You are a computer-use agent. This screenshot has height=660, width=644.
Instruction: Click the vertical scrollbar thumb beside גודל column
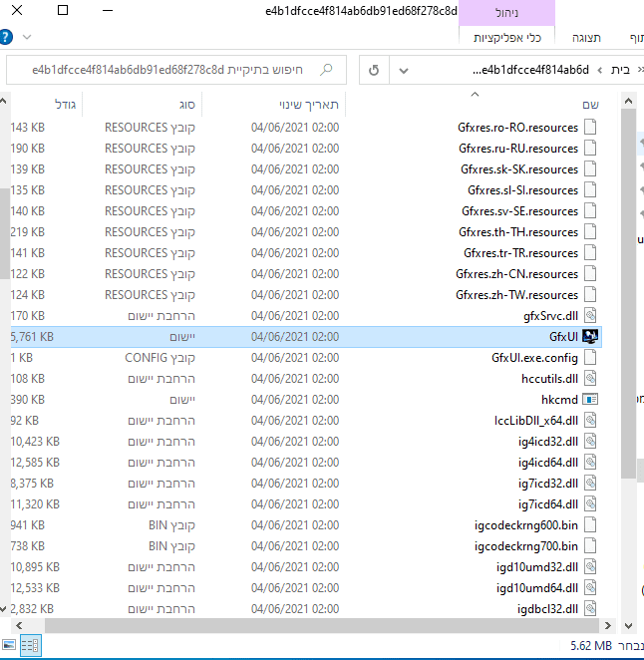point(3,233)
